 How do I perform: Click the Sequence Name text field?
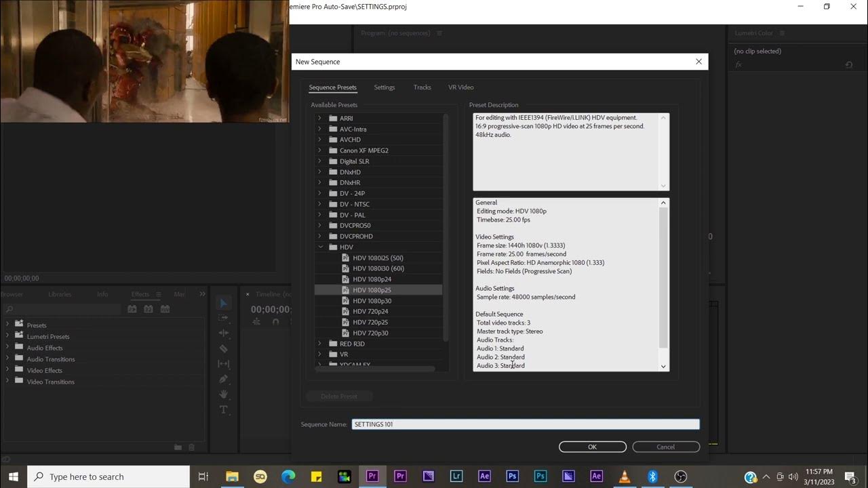pos(526,424)
